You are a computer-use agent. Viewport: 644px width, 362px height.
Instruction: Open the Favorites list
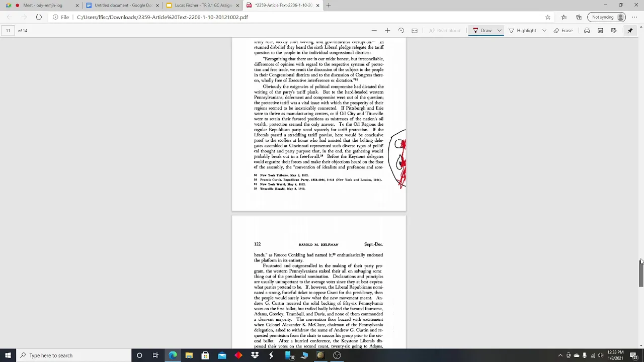564,17
